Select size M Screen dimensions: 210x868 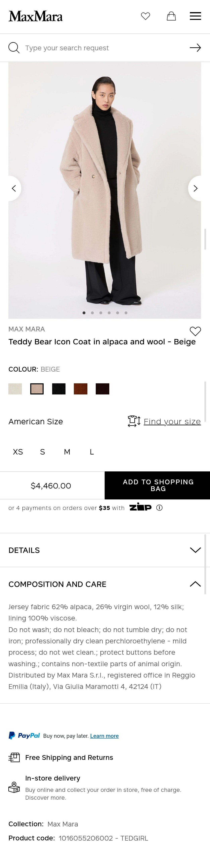click(x=67, y=452)
